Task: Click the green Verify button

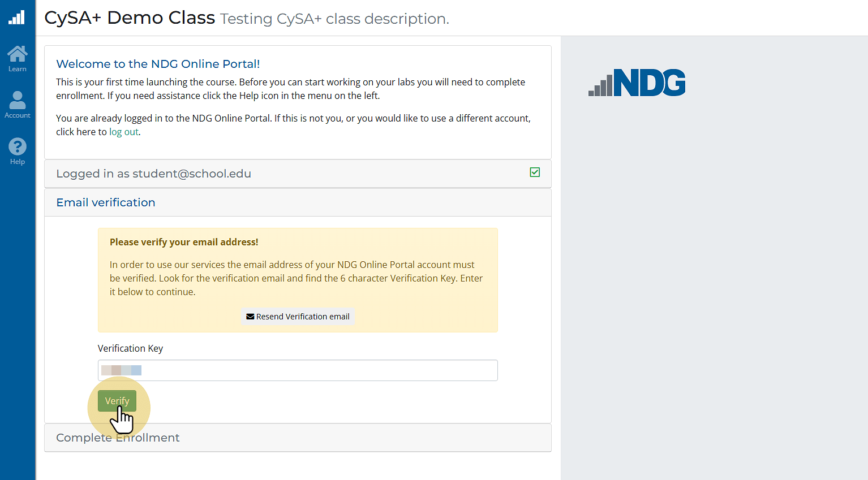Action: coord(117,401)
